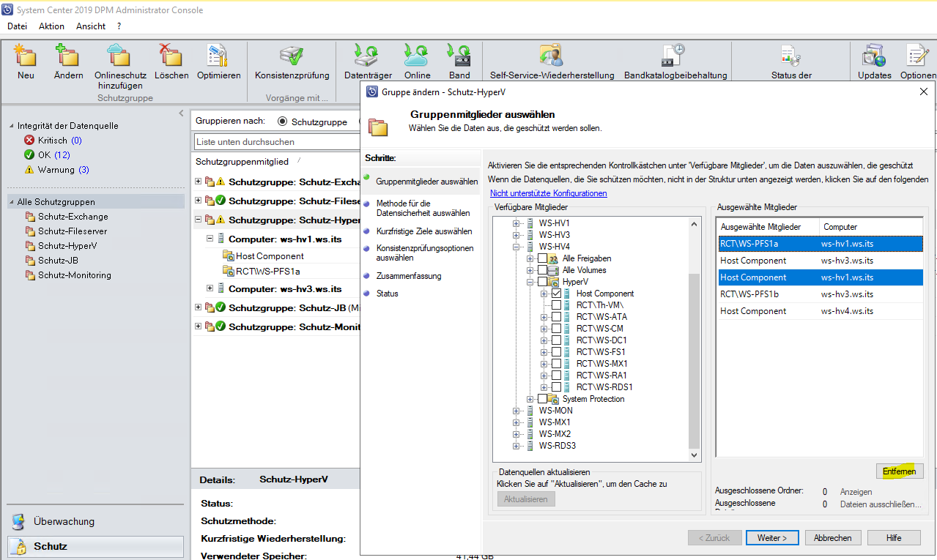Select green OK status icon in sidebar
937x560 pixels.
pyautogui.click(x=29, y=154)
